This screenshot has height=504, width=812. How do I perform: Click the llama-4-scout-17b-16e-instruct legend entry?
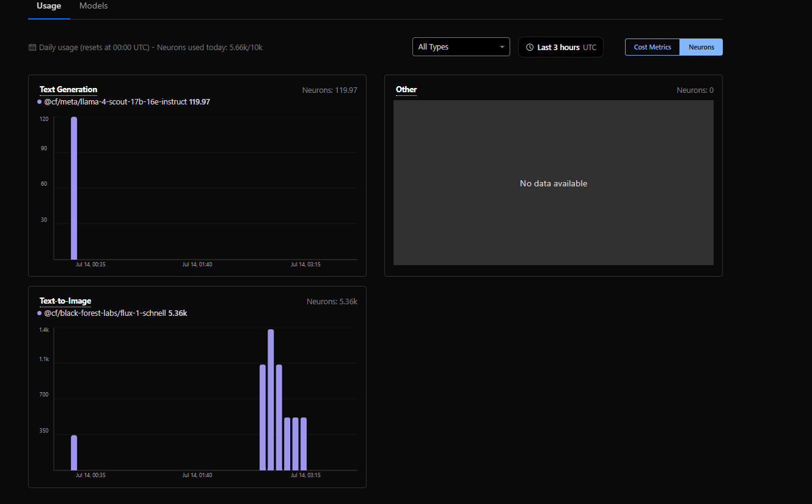pyautogui.click(x=123, y=102)
